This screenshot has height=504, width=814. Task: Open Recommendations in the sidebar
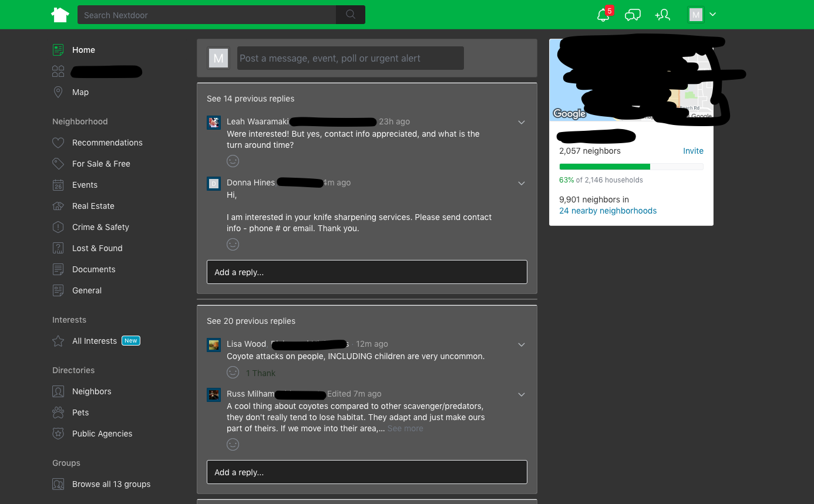[x=107, y=143]
